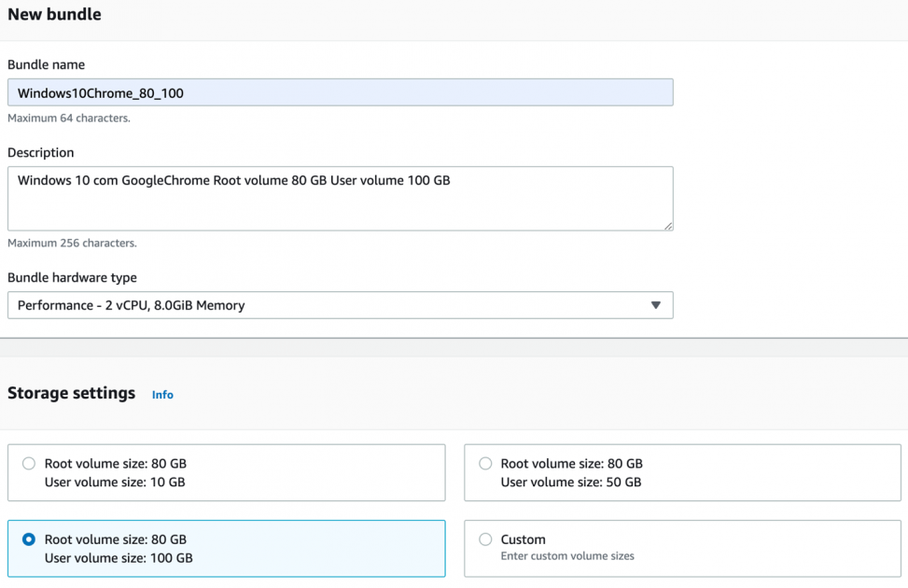Click the selected 100 GB user volume radio button
This screenshot has height=588, width=908.
[29, 539]
